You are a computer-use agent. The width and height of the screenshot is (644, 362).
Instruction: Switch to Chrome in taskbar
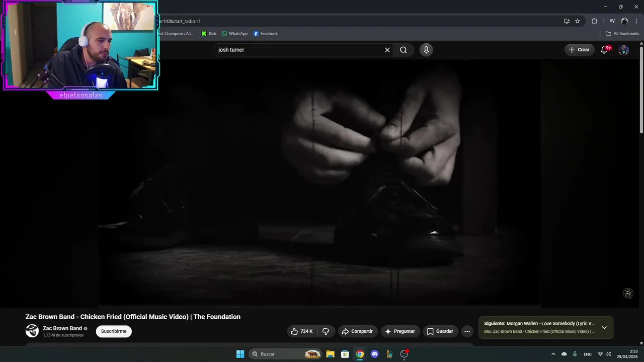360,354
